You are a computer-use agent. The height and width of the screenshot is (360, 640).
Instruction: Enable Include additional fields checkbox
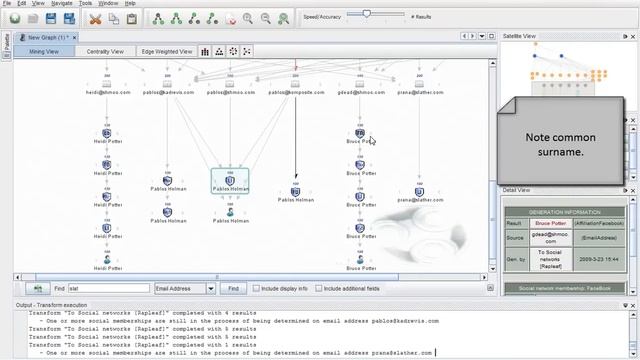[319, 289]
